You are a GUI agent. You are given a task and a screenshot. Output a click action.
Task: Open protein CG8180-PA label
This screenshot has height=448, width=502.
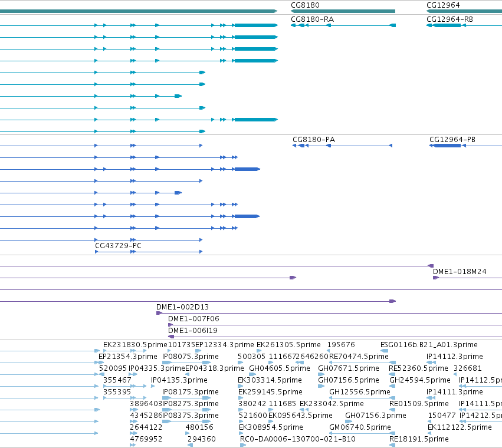coord(314,140)
